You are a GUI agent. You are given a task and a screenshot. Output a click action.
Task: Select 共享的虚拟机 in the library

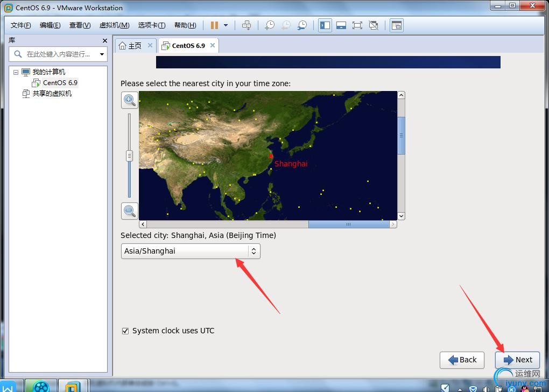52,94
